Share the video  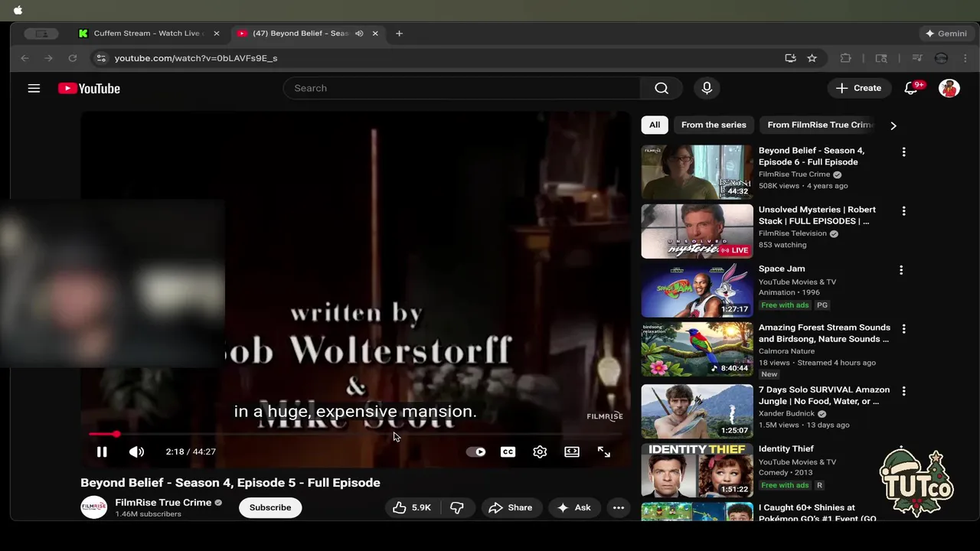tap(511, 507)
